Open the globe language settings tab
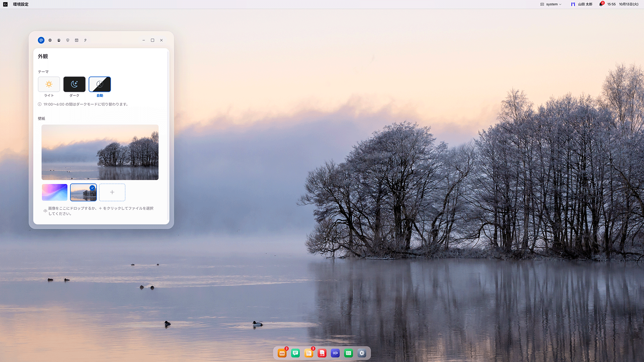 (x=50, y=40)
